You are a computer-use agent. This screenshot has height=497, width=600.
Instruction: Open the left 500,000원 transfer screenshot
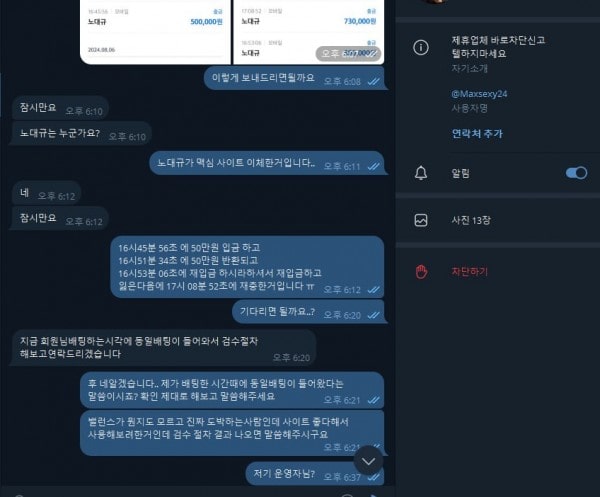coord(155,32)
